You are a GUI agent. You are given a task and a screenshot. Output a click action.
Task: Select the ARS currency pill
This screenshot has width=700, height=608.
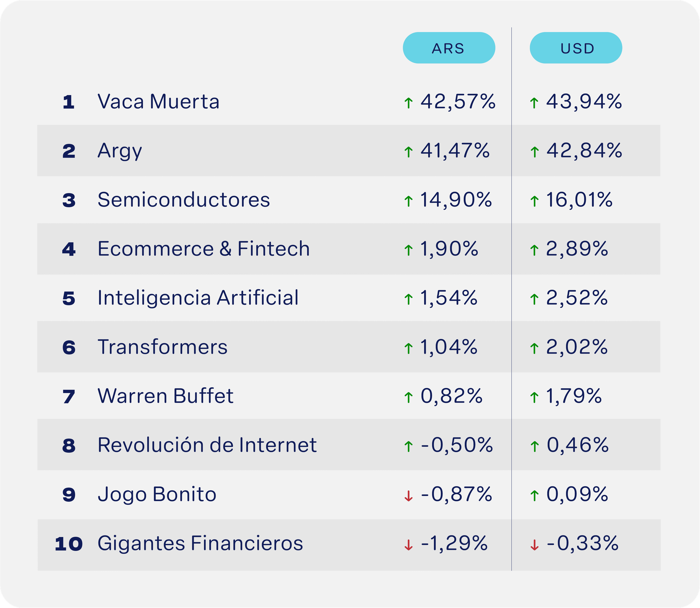[449, 48]
